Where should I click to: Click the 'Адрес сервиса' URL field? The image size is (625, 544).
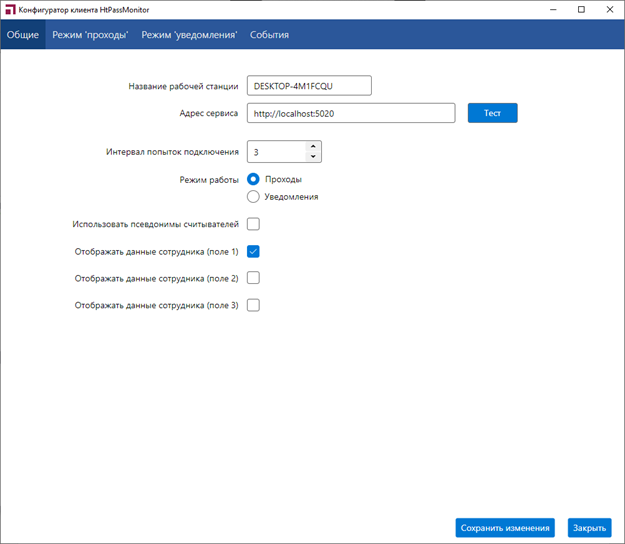tap(351, 114)
